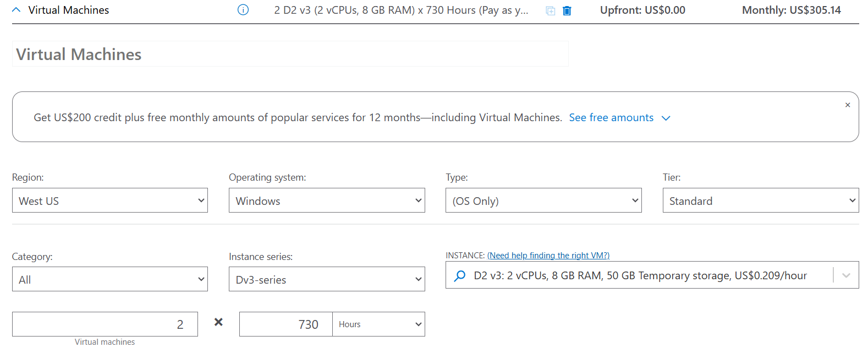Image resolution: width=868 pixels, height=358 pixels.
Task: Choose a different Instance series than Dv3-series
Action: coord(327,279)
